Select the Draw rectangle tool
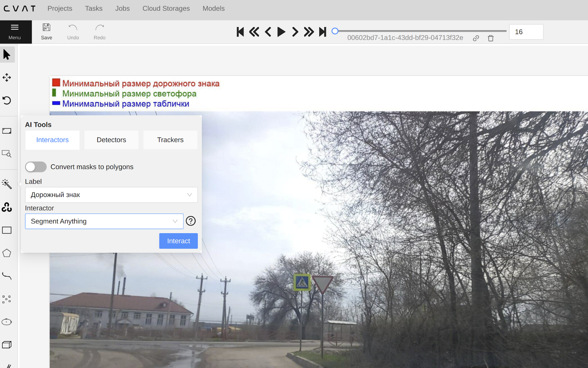 click(7, 230)
